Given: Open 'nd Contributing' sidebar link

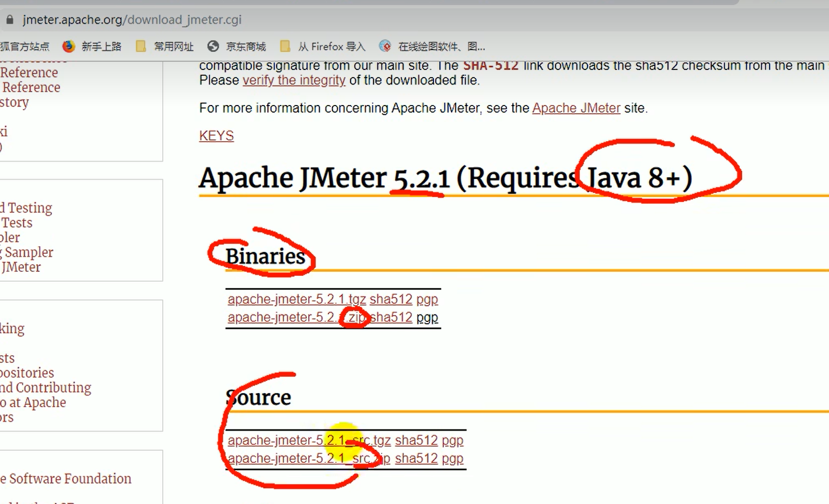Looking at the screenshot, I should [x=46, y=388].
